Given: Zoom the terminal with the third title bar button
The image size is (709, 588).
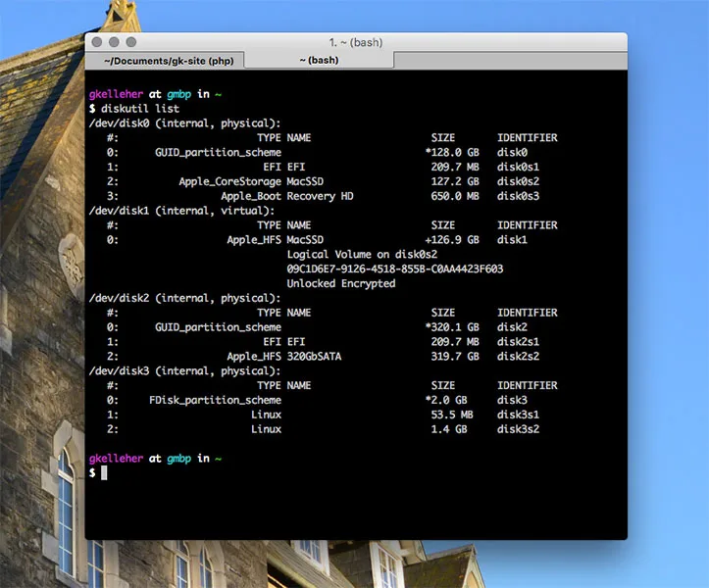Looking at the screenshot, I should point(130,42).
